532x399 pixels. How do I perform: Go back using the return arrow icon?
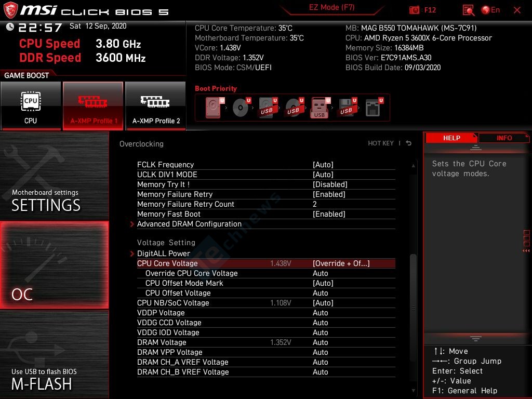pyautogui.click(x=409, y=143)
